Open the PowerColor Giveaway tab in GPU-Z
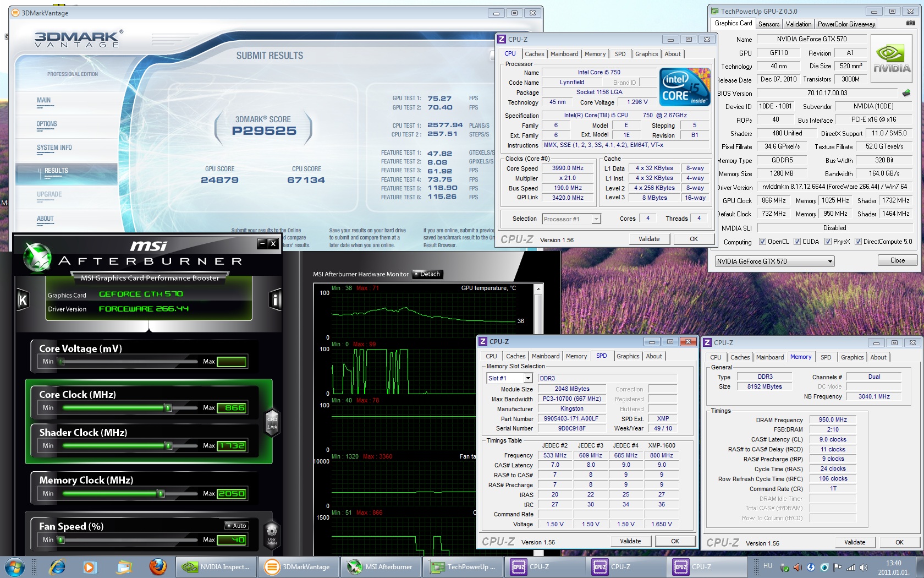 pyautogui.click(x=846, y=24)
